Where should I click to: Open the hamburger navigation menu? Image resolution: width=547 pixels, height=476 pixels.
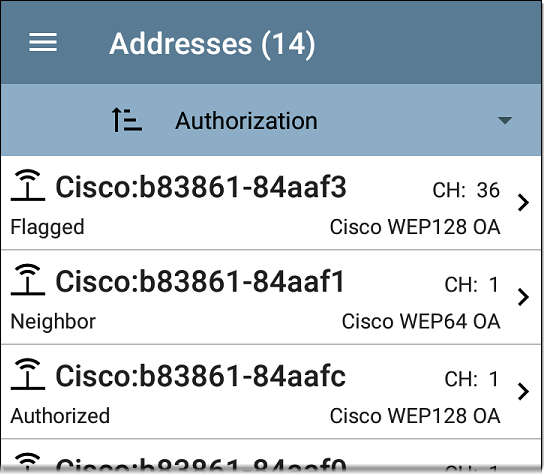pos(43,42)
